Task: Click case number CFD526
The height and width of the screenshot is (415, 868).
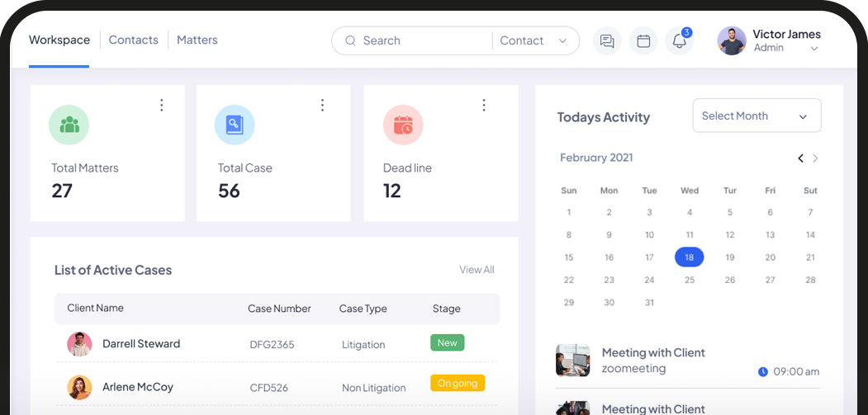Action: (269, 388)
